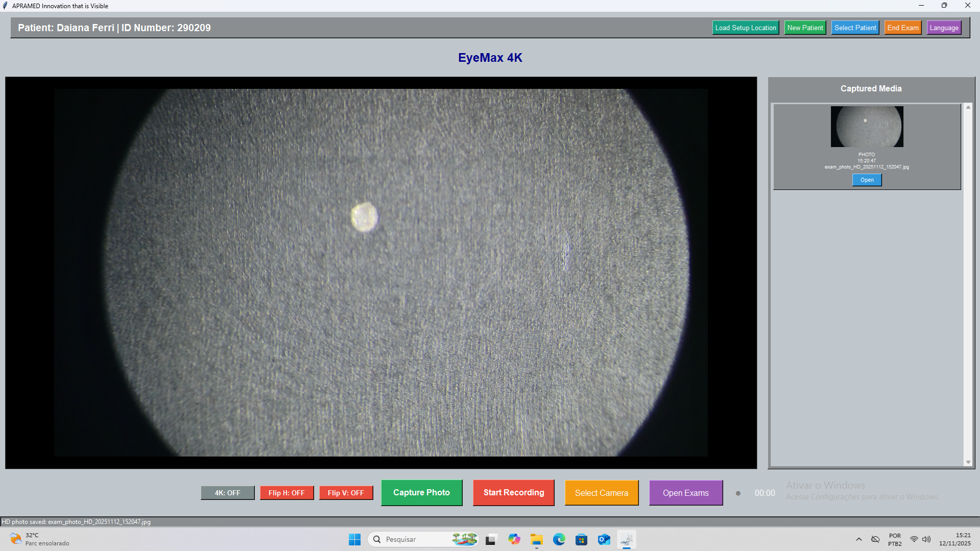The image size is (980, 551).
Task: Click the EyeMax 4K title
Action: pyautogui.click(x=490, y=58)
